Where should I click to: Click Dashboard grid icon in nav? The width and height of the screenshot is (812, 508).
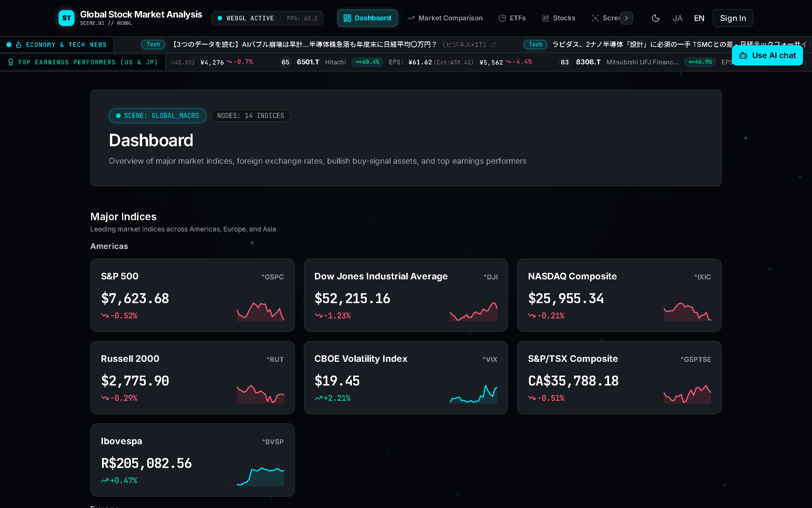click(347, 18)
